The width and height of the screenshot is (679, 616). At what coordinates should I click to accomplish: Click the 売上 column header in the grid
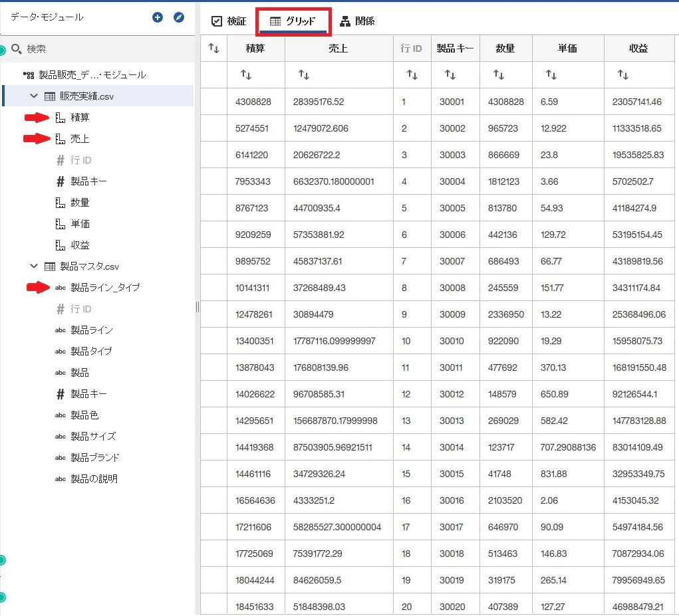(339, 48)
